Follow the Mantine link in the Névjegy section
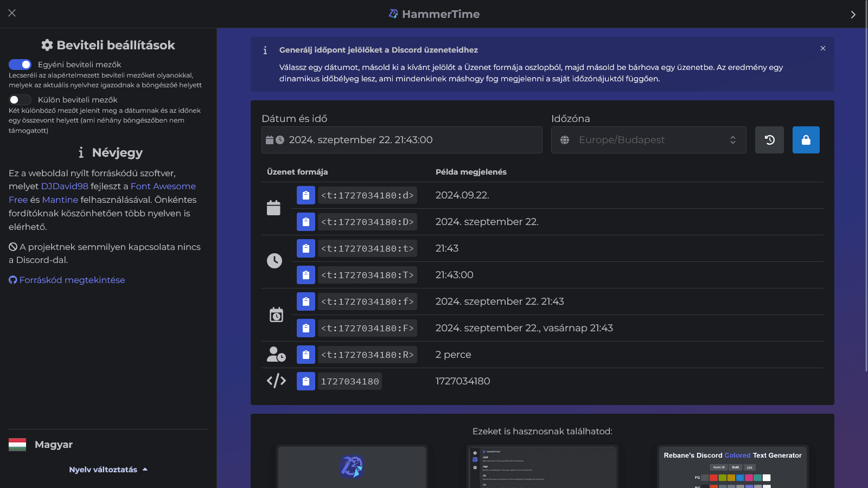Viewport: 868px width, 488px height. pyautogui.click(x=60, y=200)
